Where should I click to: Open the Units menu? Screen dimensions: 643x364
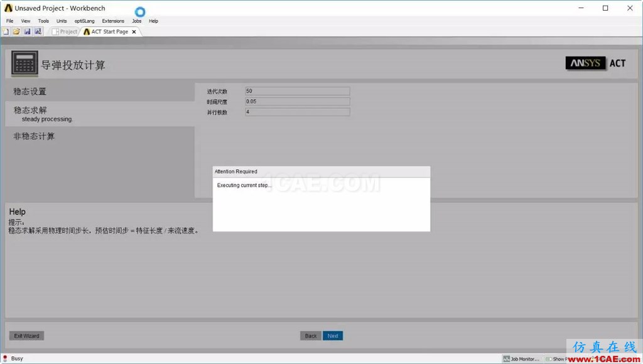pos(62,21)
